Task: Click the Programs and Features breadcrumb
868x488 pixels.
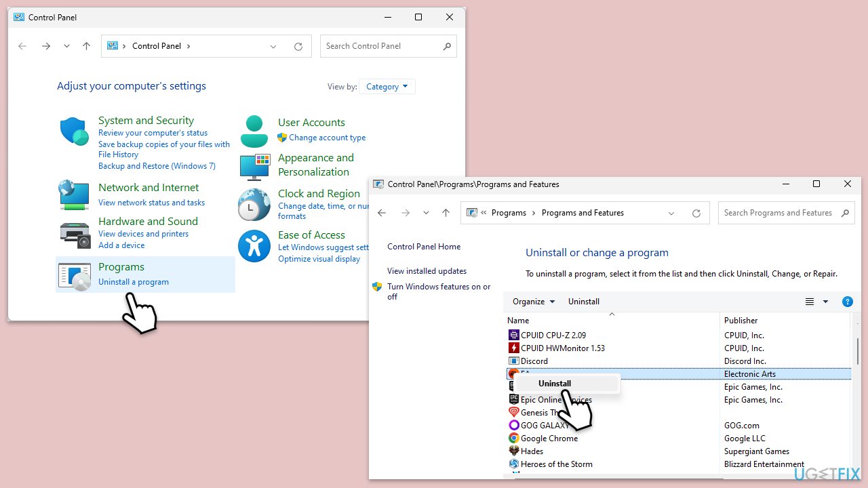Action: pos(583,213)
